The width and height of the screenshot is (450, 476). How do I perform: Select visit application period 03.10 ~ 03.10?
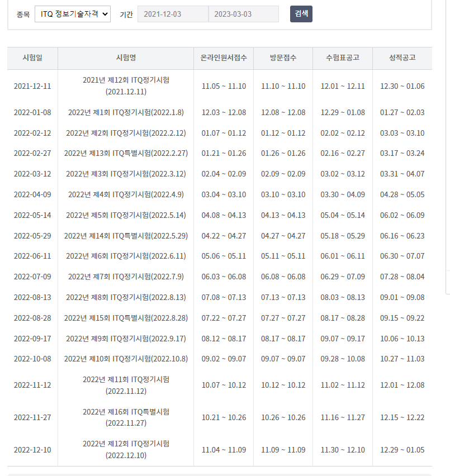pos(283,194)
